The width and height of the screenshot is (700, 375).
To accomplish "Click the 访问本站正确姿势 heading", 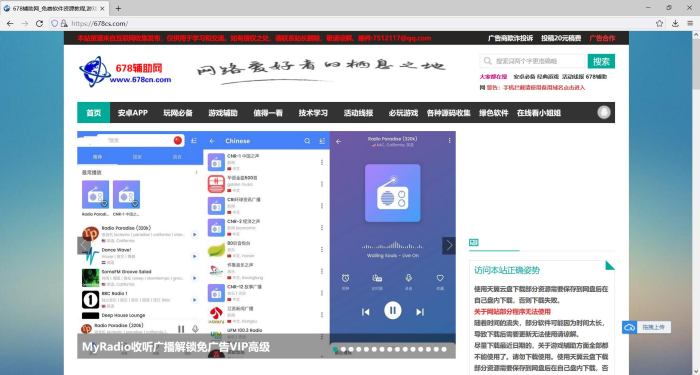I will click(507, 270).
